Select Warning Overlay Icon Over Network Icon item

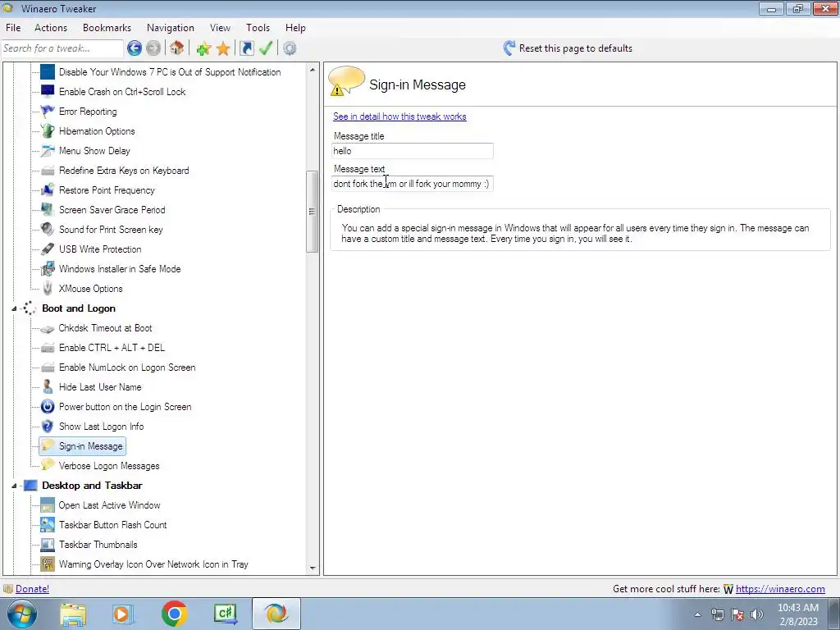pos(153,564)
